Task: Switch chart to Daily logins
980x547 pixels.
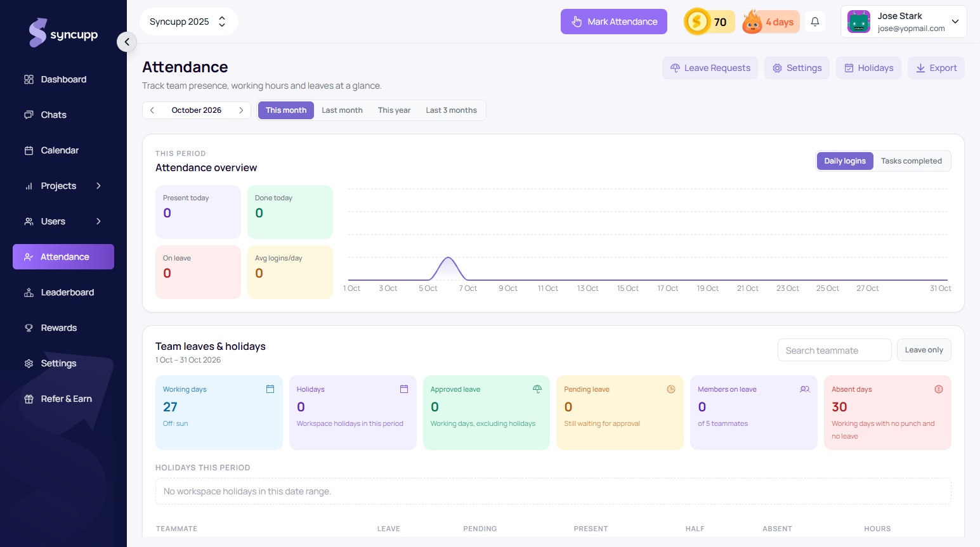Action: point(845,161)
